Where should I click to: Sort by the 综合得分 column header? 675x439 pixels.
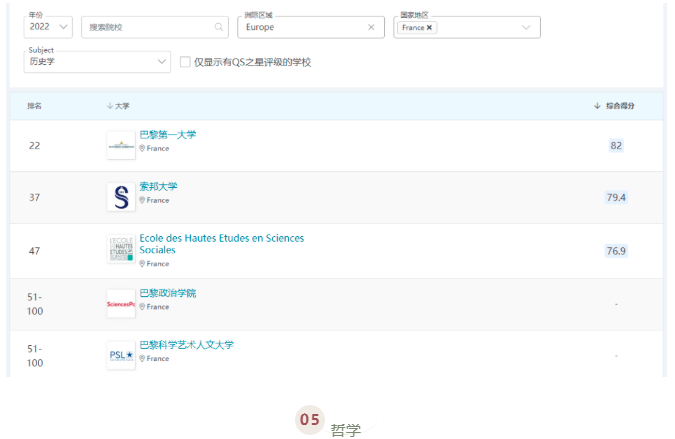pos(614,106)
